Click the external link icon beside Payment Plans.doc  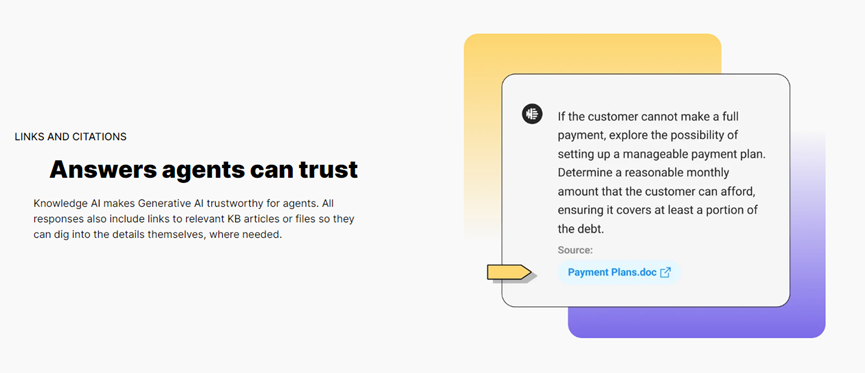tap(666, 272)
